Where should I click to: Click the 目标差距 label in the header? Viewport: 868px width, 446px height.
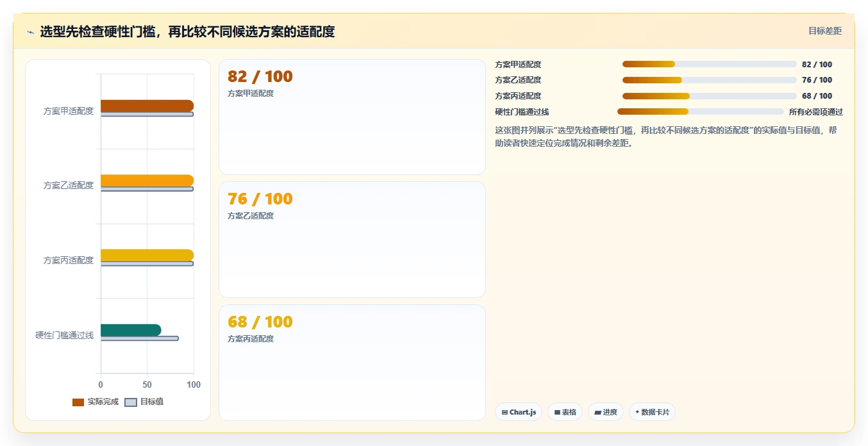point(825,31)
